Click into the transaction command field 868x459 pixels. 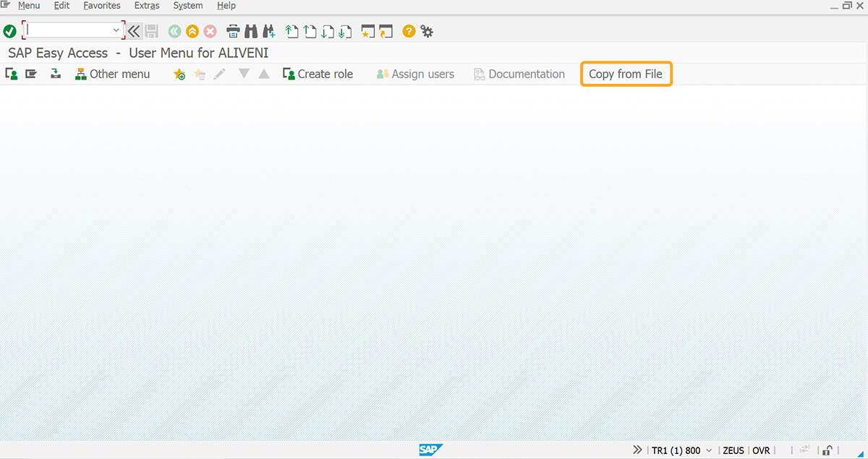click(67, 30)
